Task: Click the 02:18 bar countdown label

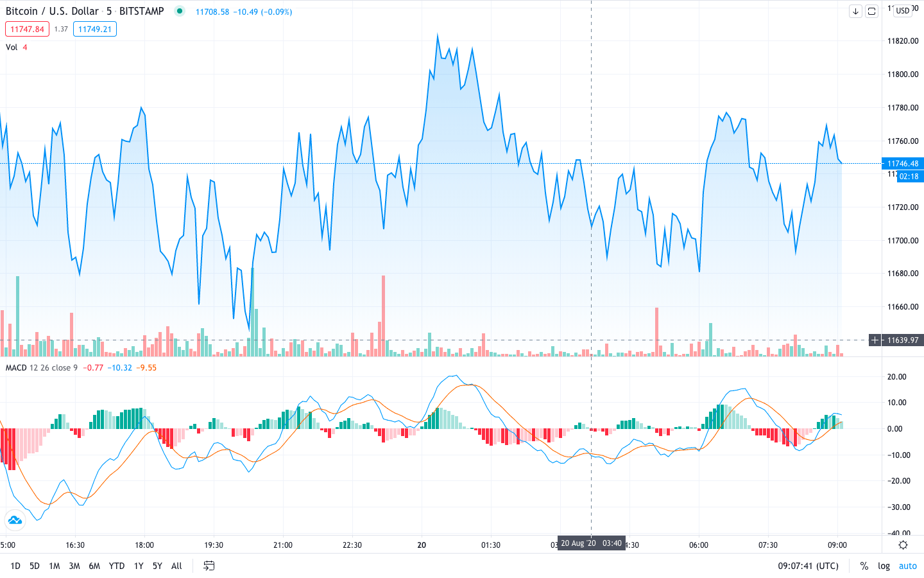Action: point(909,176)
